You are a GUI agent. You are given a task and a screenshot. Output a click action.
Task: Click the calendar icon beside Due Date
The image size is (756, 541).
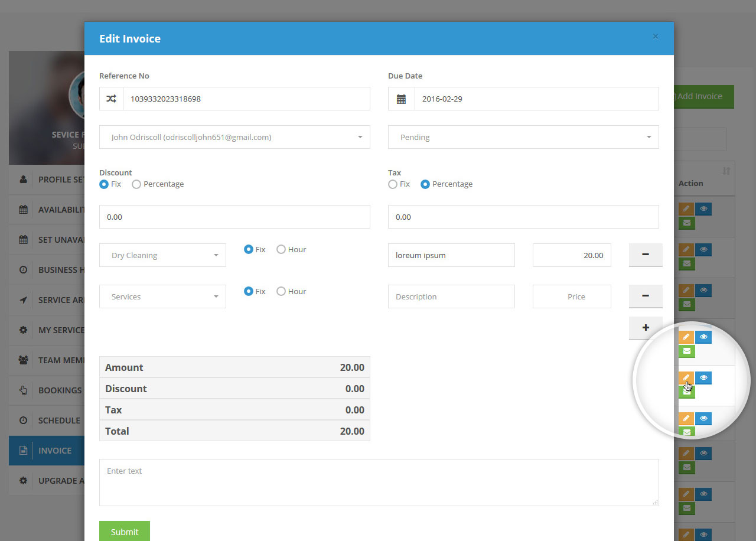click(x=401, y=99)
